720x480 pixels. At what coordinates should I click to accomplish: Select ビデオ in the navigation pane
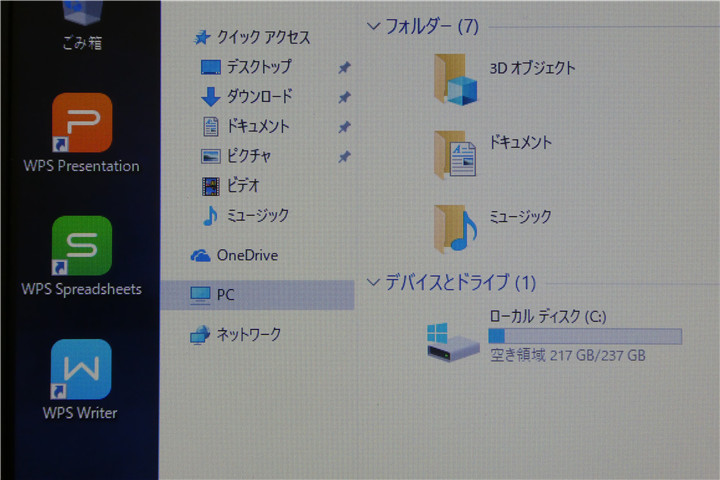click(243, 186)
